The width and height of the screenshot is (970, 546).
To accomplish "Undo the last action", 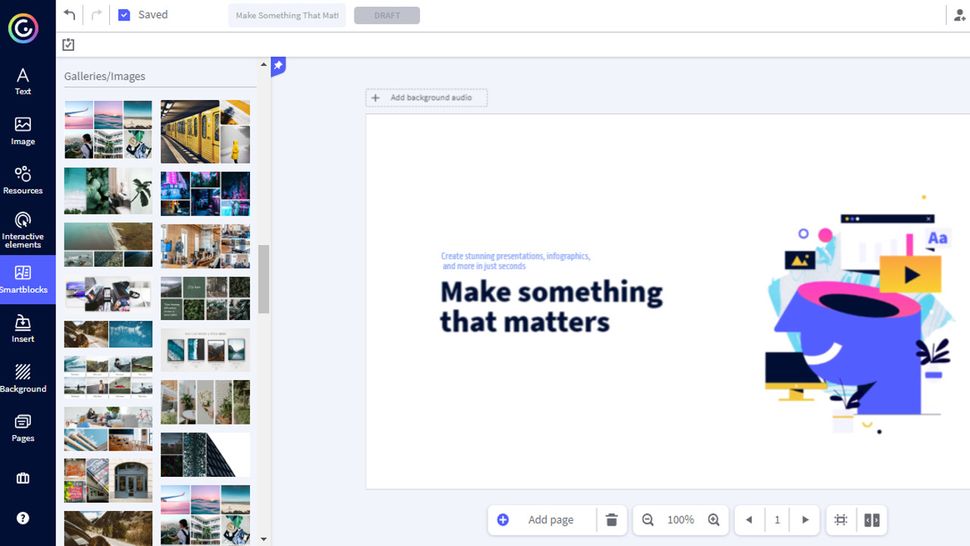I will point(69,14).
